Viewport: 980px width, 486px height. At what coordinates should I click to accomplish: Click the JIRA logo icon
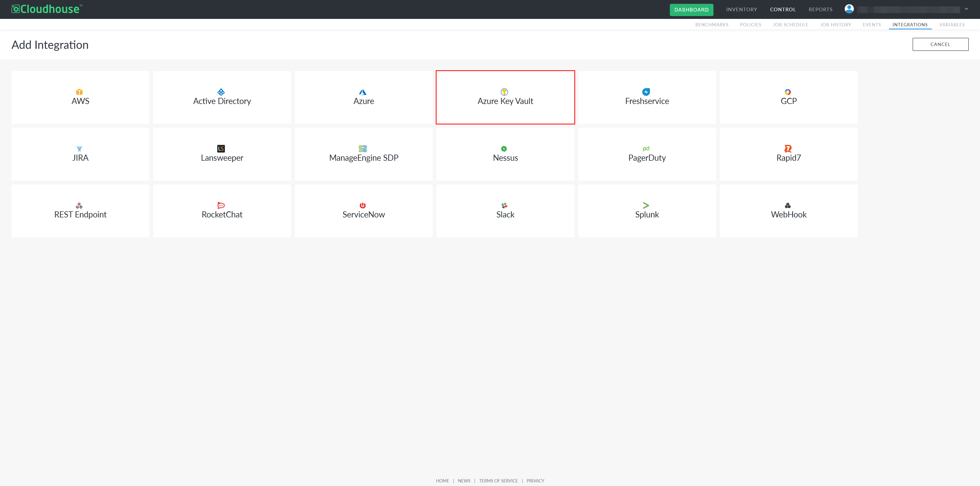click(x=79, y=149)
